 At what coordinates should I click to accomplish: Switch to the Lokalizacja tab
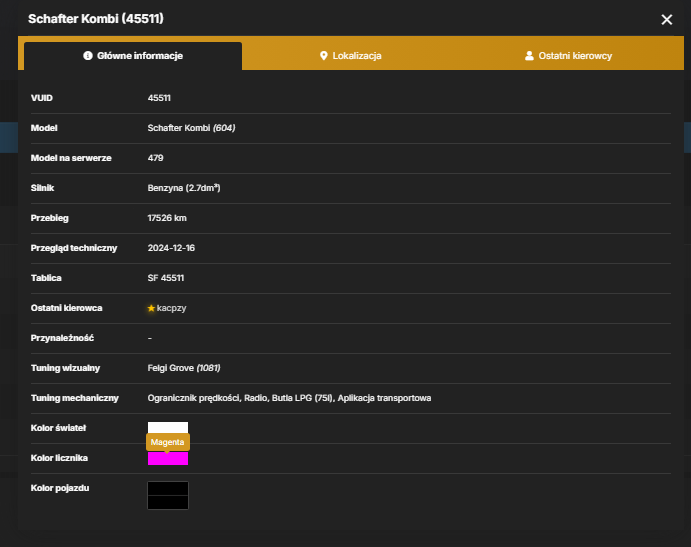350,56
